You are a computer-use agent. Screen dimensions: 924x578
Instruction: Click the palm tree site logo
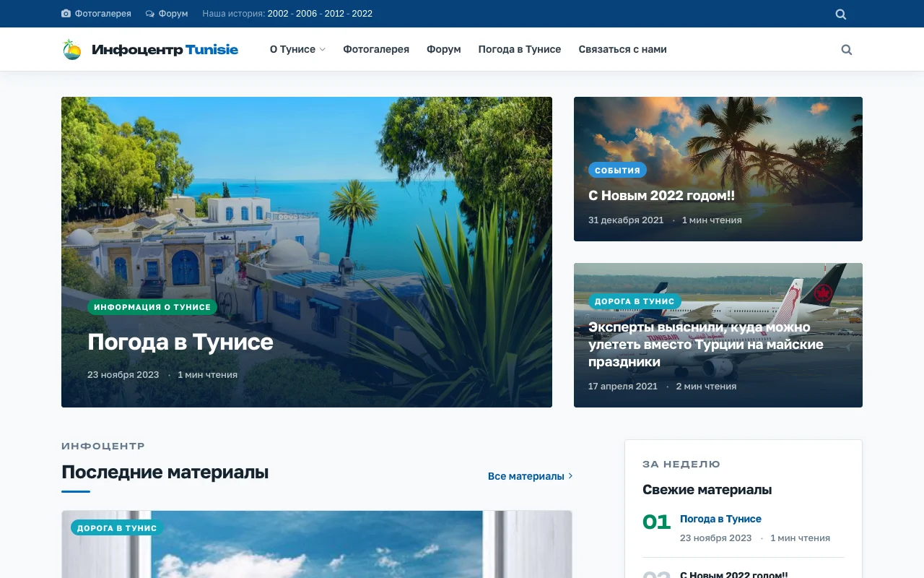click(72, 49)
